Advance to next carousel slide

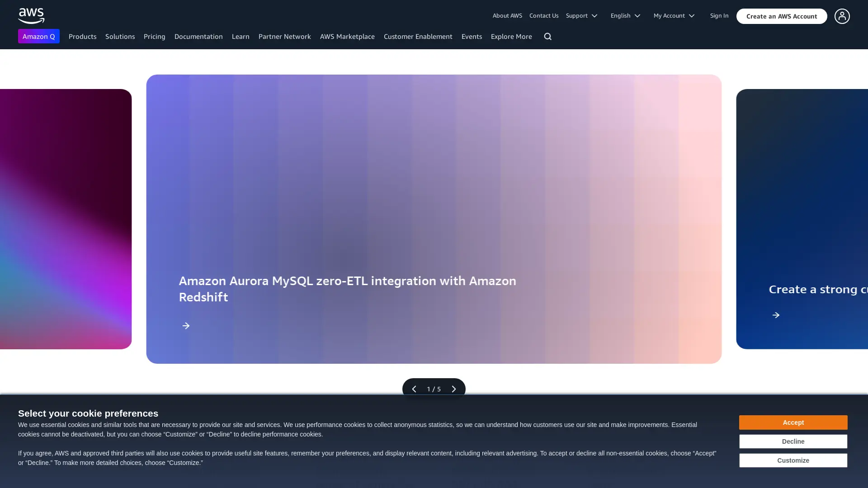coord(453,389)
